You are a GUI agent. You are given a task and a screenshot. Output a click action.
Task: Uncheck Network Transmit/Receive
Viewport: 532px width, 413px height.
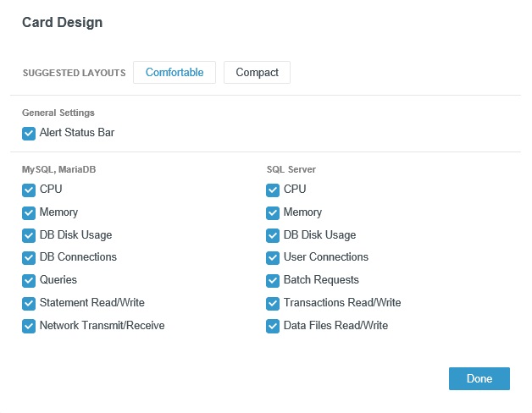[x=29, y=326]
